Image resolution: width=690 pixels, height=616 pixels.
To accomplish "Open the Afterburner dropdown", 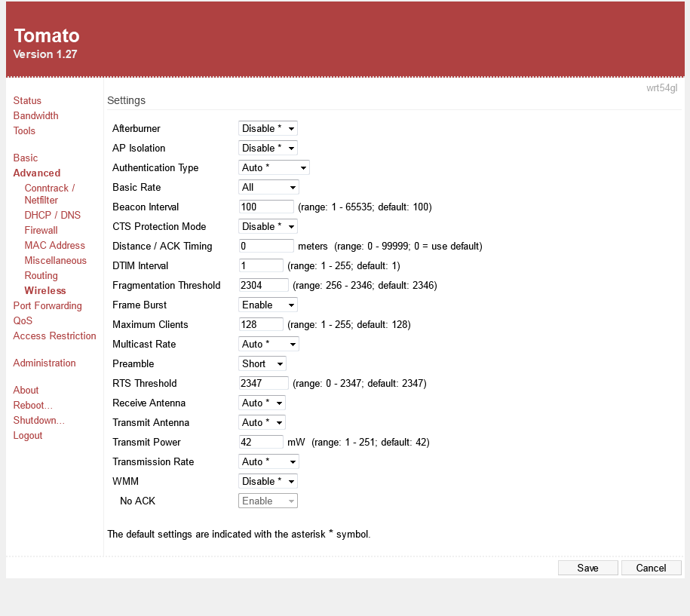I will (268, 129).
